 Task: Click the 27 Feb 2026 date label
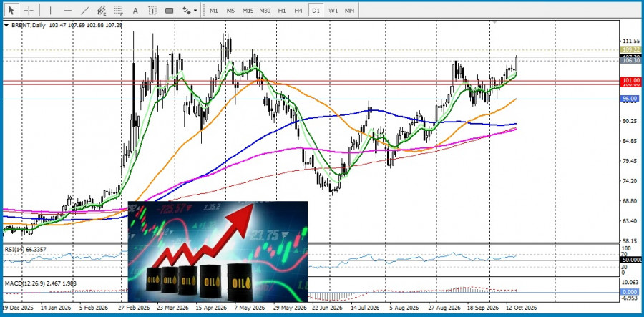point(134,308)
